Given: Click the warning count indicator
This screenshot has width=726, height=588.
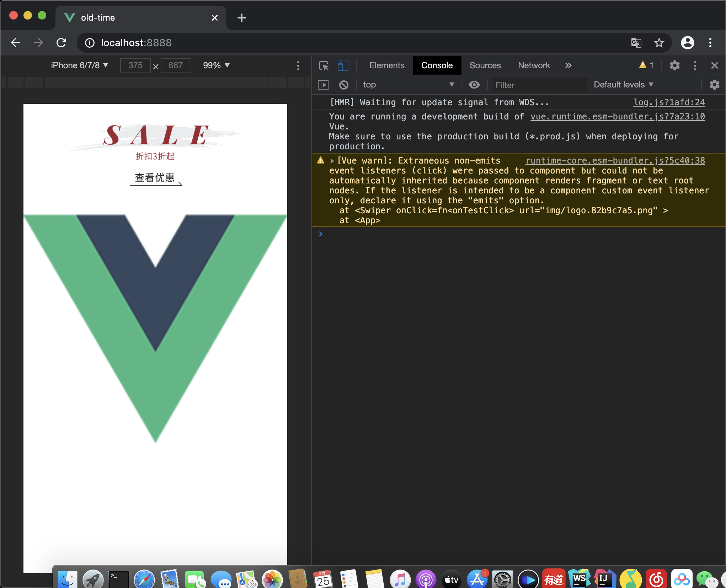Looking at the screenshot, I should point(646,65).
